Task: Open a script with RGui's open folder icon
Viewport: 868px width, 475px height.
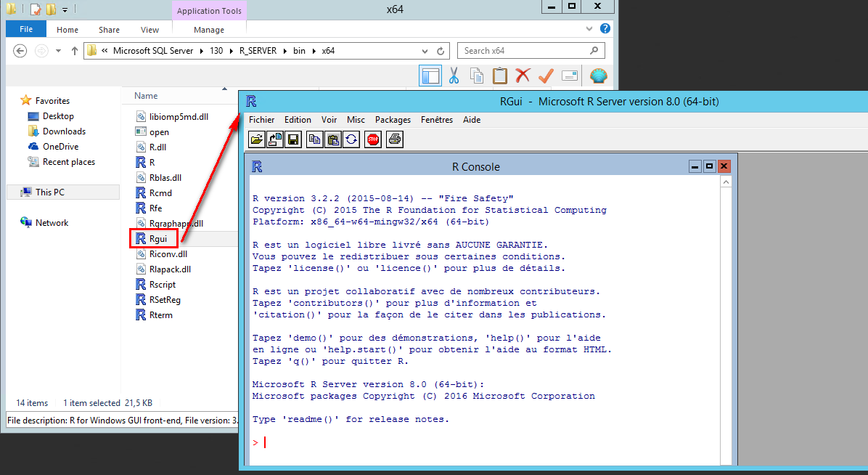Action: coord(256,139)
